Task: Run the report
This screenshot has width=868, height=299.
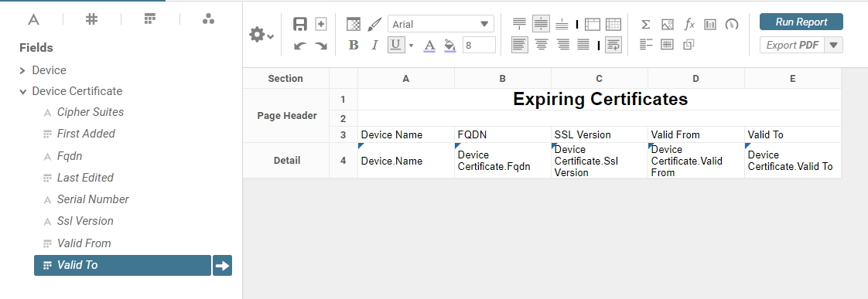Action: coord(801,22)
